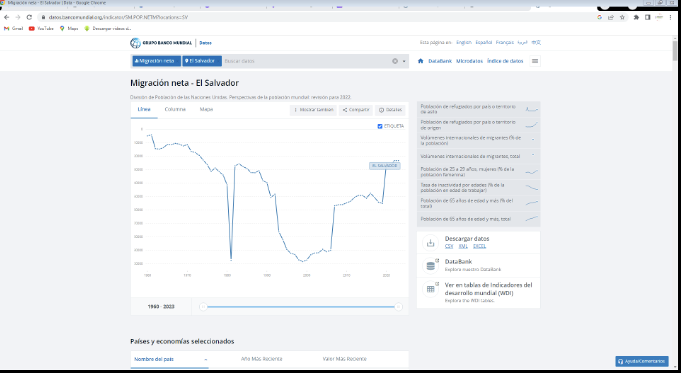Switch page language to Français
The height and width of the screenshot is (373, 683).
coord(505,42)
